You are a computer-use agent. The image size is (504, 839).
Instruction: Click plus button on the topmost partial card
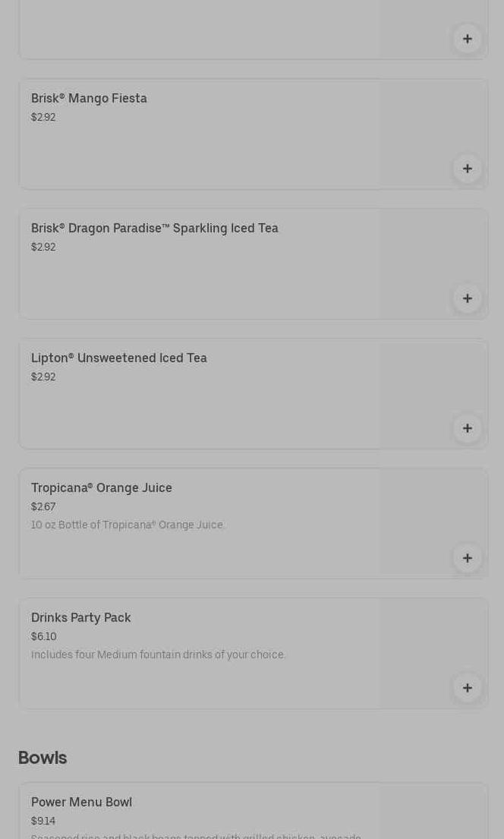pos(467,39)
